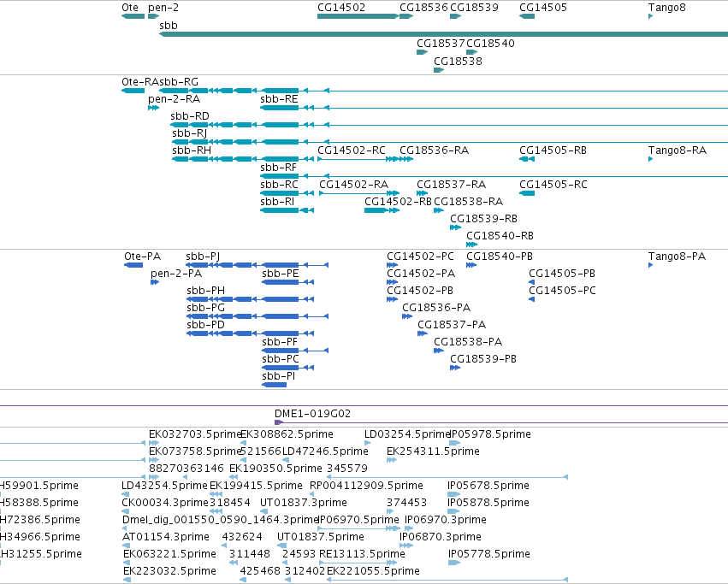Click the Tango8 gene label
The width and height of the screenshot is (728, 584).
(x=666, y=8)
